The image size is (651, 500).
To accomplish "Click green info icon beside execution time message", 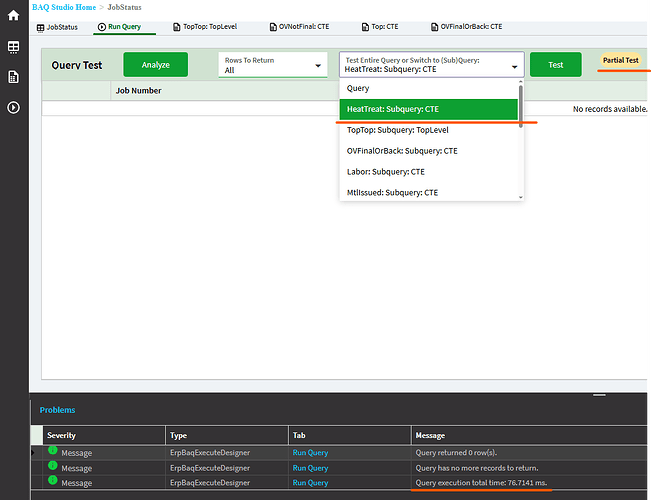I will (52, 483).
